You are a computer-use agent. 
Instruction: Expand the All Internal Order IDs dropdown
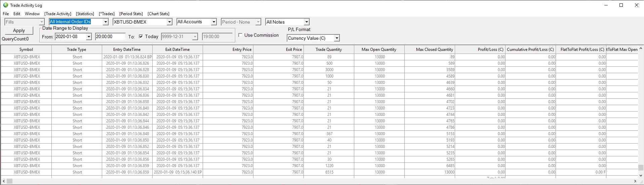(106, 22)
